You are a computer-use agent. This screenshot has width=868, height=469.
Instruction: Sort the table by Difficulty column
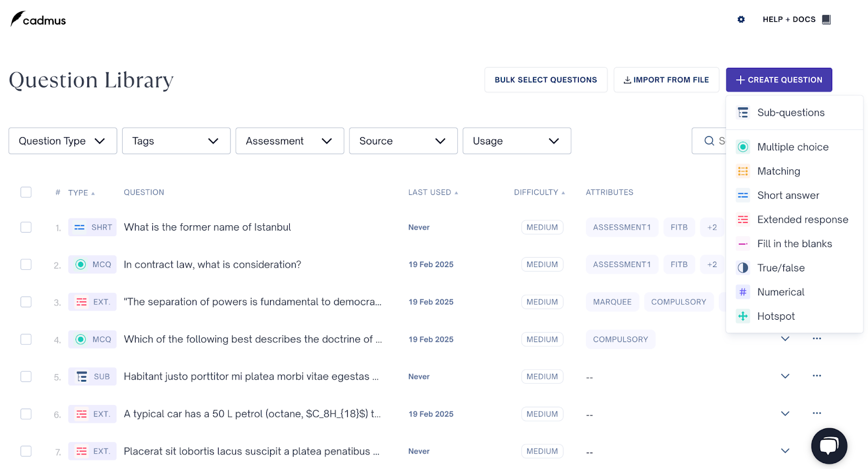(x=539, y=192)
